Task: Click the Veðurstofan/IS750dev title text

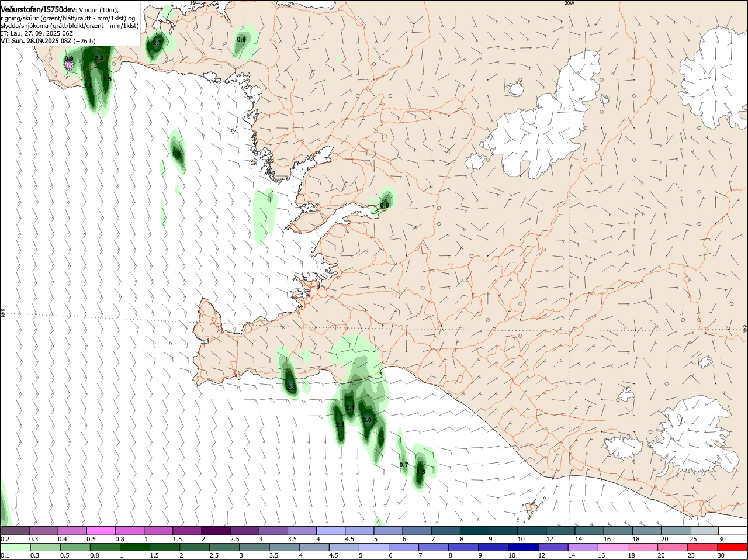Action: [x=38, y=10]
